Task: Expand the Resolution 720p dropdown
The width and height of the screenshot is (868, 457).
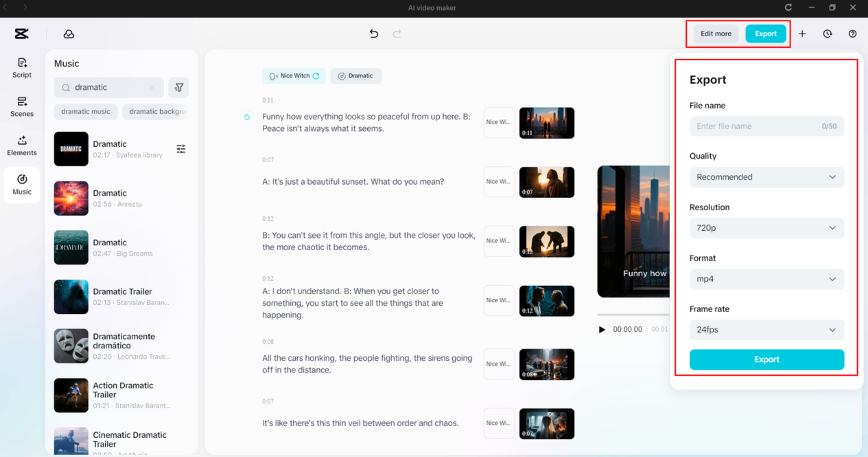Action: point(766,227)
